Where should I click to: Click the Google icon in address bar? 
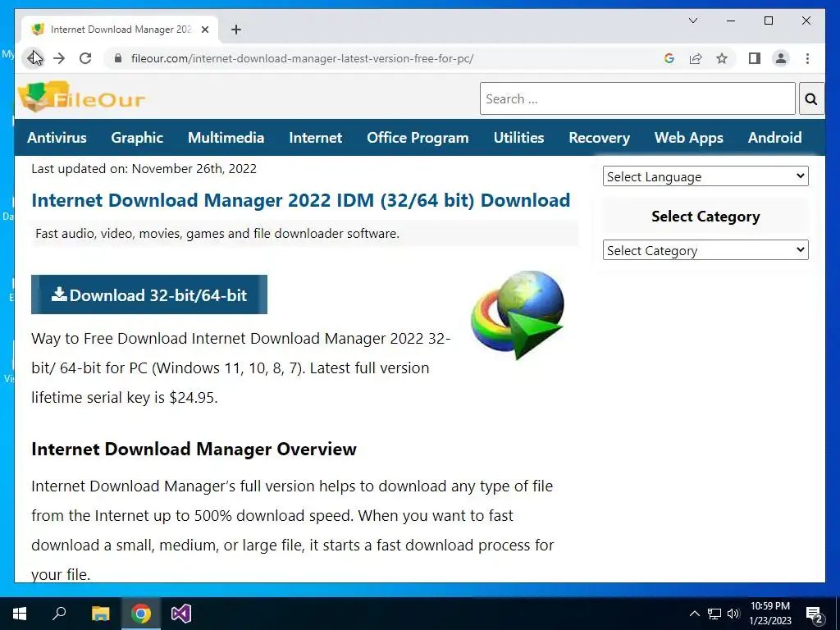[669, 58]
